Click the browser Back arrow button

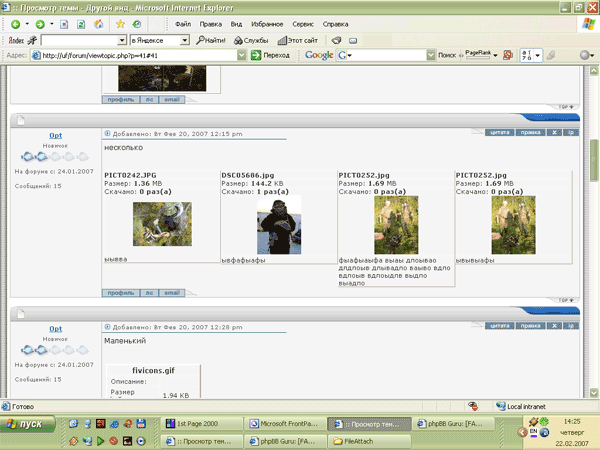[16, 23]
